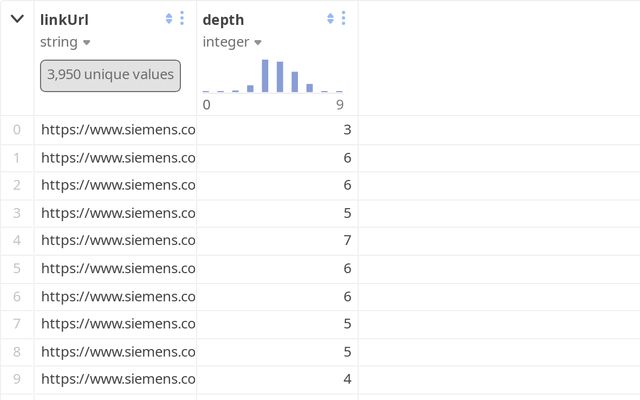Image resolution: width=640 pixels, height=400 pixels.
Task: Sort the linkUrl column
Action: pos(169,19)
